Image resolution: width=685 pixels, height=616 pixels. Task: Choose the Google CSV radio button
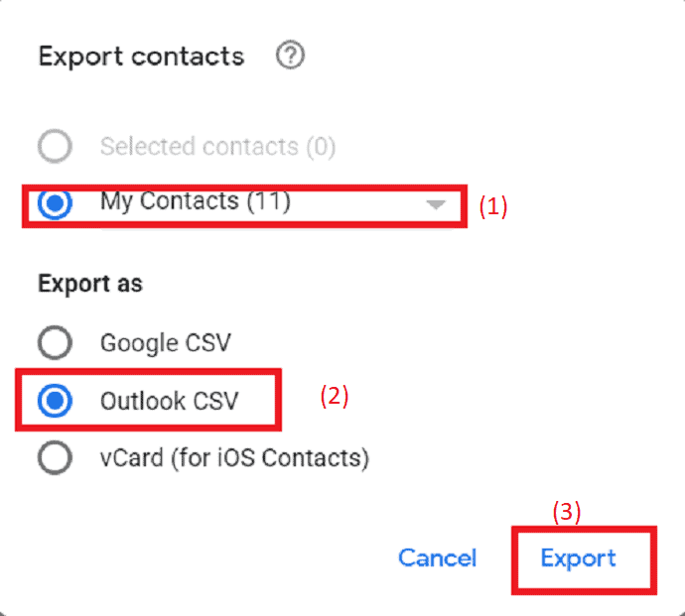[x=55, y=342]
